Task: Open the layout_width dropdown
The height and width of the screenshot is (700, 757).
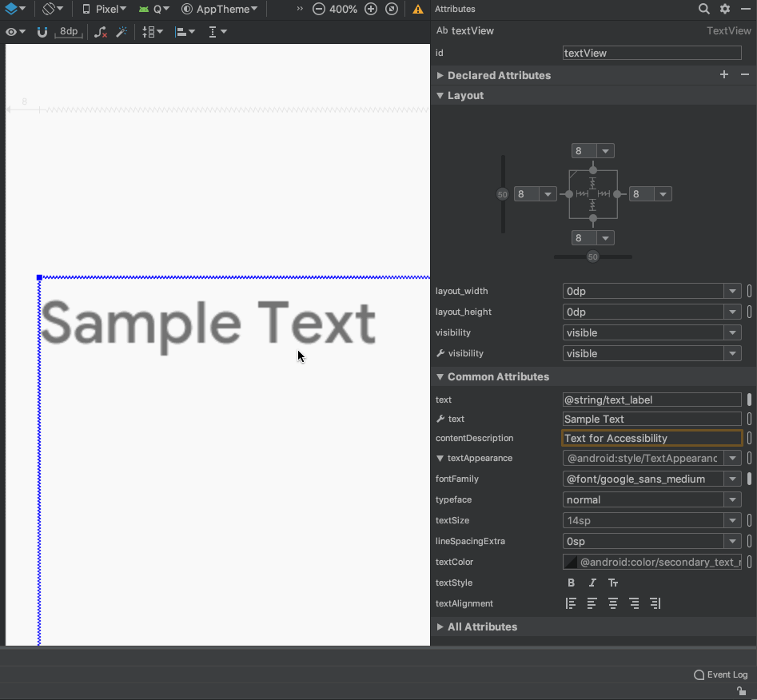Action: click(x=732, y=291)
